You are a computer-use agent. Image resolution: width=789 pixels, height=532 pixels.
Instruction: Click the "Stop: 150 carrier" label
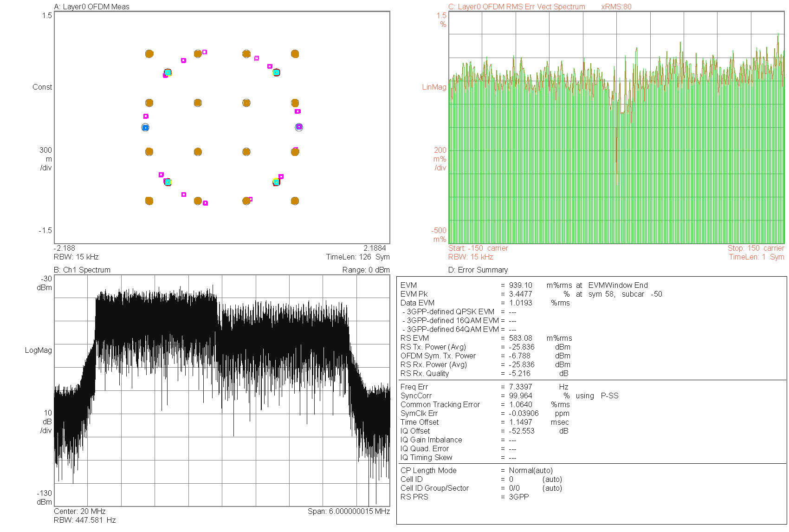click(756, 248)
